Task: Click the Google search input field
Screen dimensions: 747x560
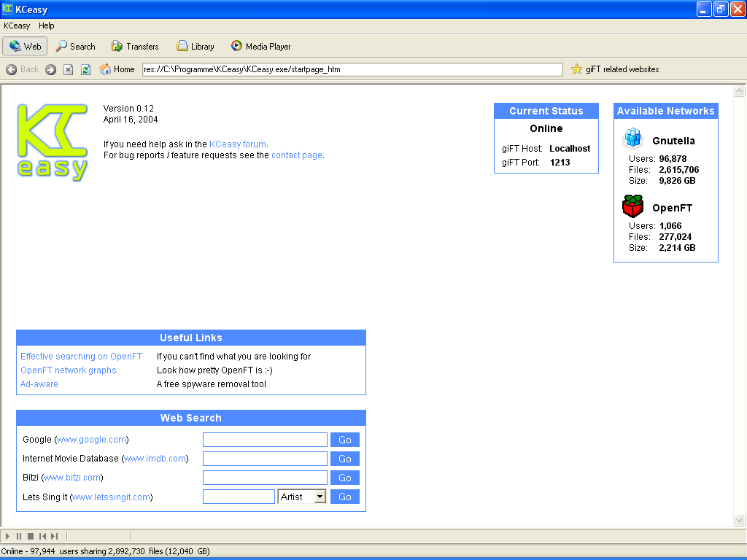Action: pos(265,440)
